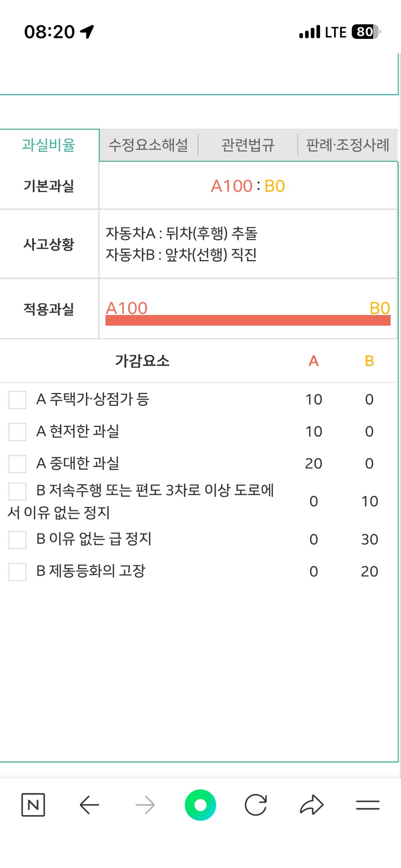
Task: Tap the 과실비율 tab
Action: [x=49, y=145]
